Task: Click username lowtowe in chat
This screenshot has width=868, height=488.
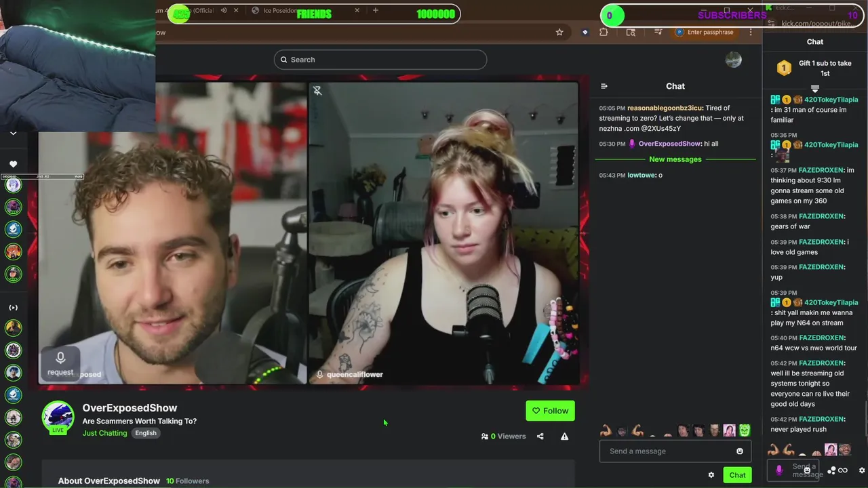Action: tap(642, 175)
